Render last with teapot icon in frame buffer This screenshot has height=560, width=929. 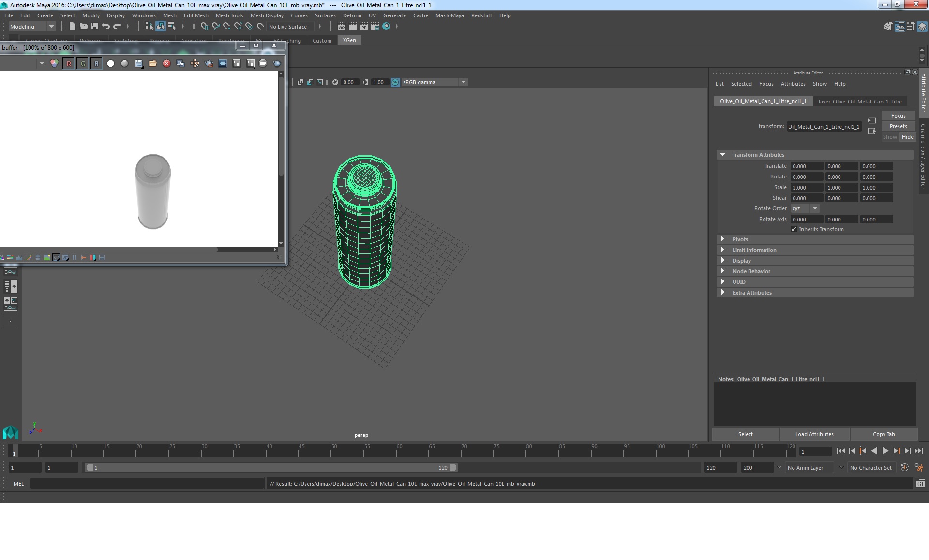click(x=277, y=64)
